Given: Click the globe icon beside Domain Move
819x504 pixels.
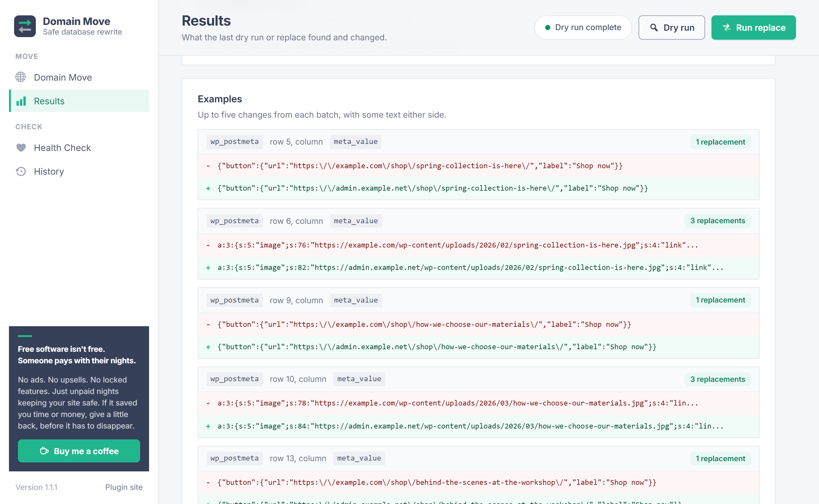Looking at the screenshot, I should point(21,77).
